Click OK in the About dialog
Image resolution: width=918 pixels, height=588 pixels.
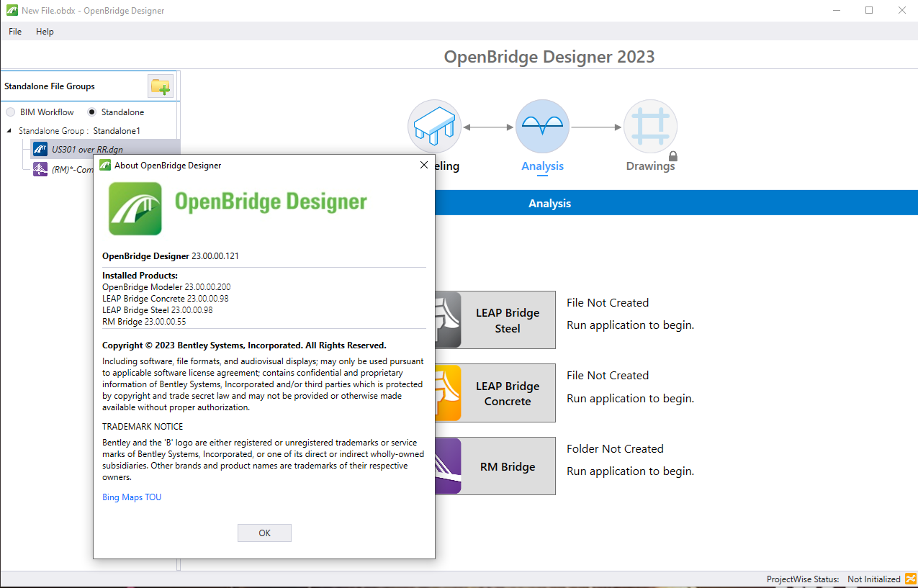click(264, 533)
